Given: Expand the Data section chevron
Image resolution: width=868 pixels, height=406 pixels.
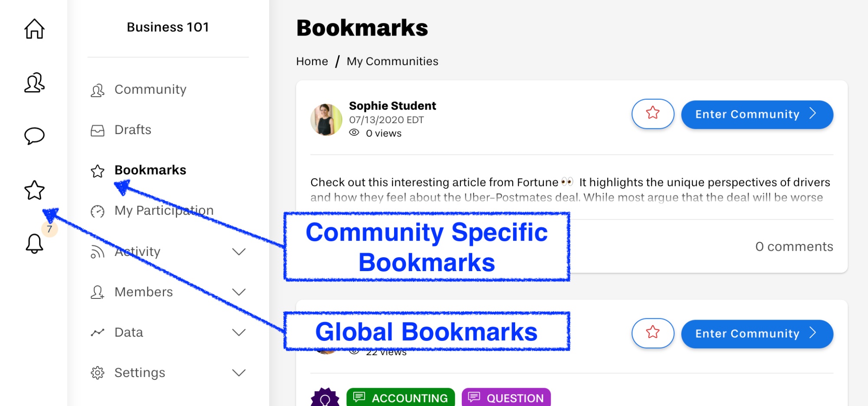Looking at the screenshot, I should click(239, 332).
